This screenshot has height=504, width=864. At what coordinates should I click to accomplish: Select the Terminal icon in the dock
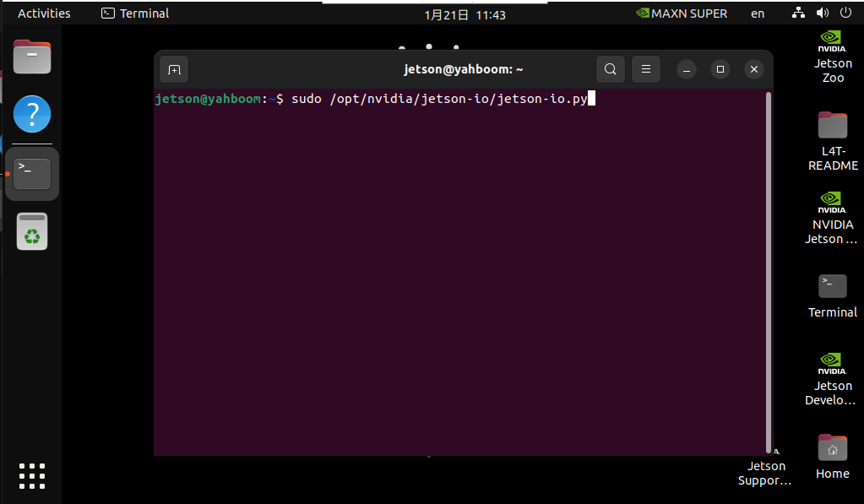(32, 174)
